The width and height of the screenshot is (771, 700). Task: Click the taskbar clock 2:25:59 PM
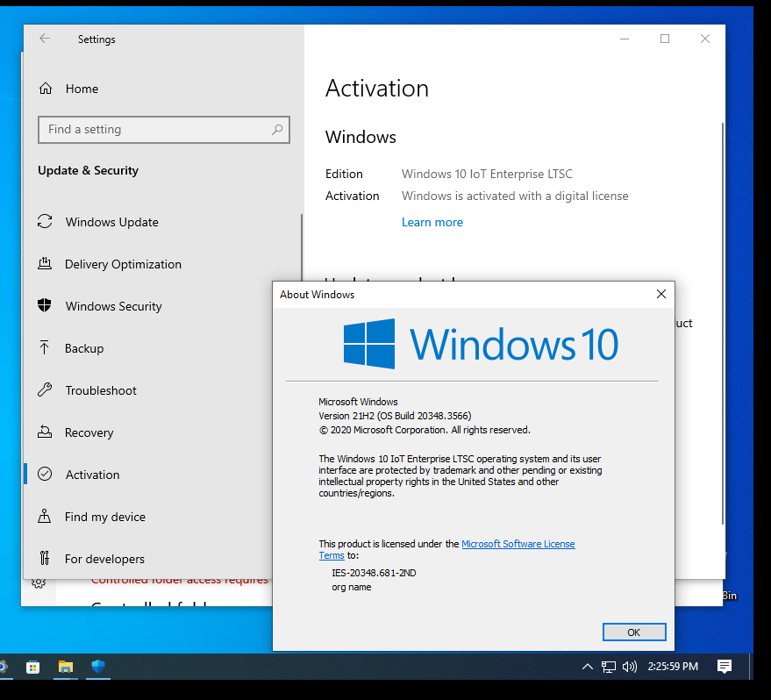click(673, 667)
